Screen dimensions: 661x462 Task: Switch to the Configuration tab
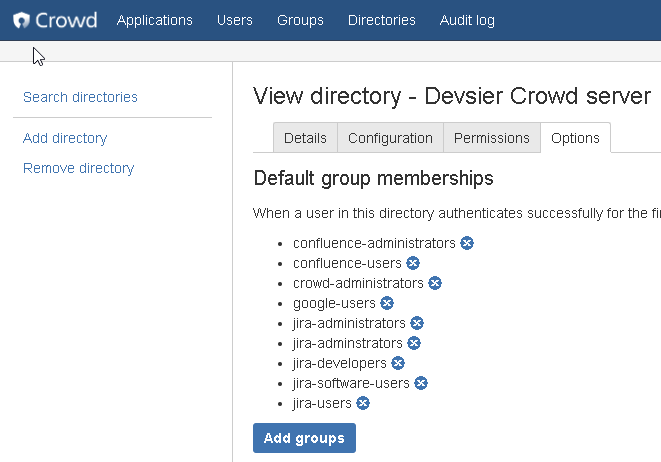point(390,138)
